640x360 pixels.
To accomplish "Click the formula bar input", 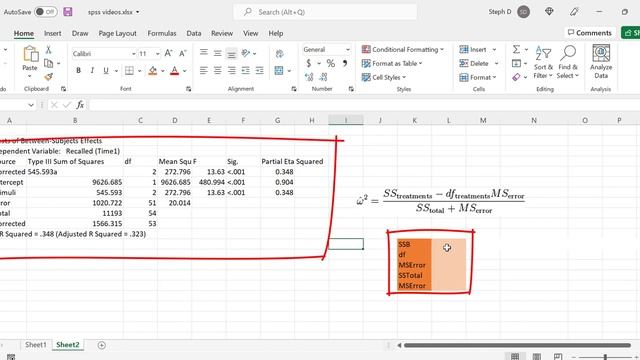I will click(x=363, y=105).
